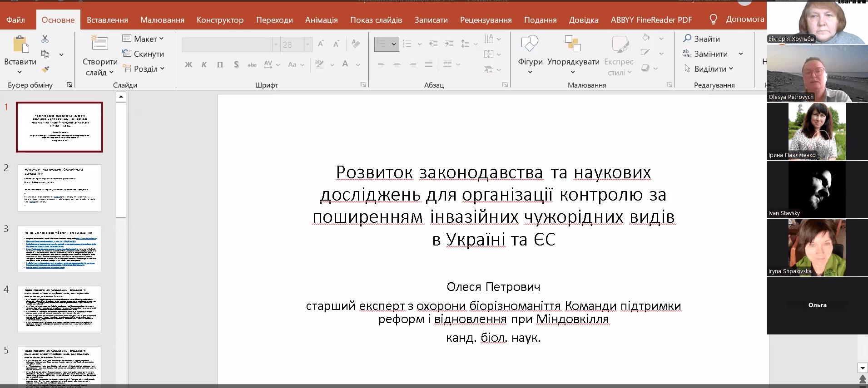Click the Створити слайд icon
The width and height of the screenshot is (868, 388).
click(x=99, y=44)
